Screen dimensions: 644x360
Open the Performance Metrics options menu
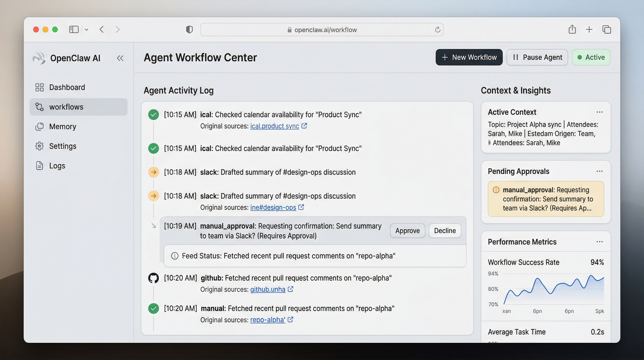pyautogui.click(x=600, y=241)
